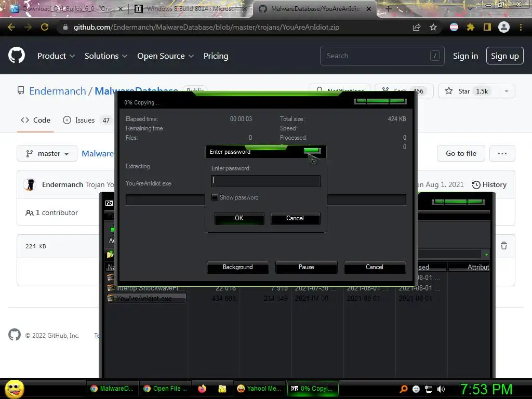Click the 7-Zip folder up icon

pyautogui.click(x=110, y=255)
